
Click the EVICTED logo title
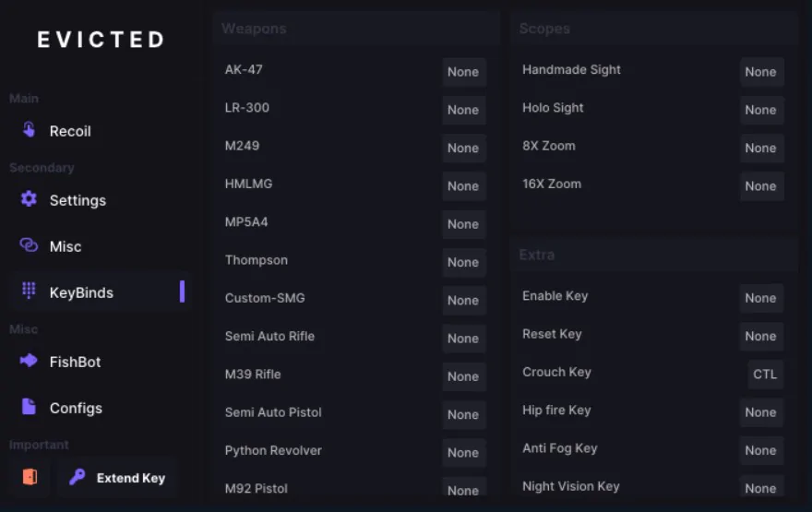click(x=101, y=40)
